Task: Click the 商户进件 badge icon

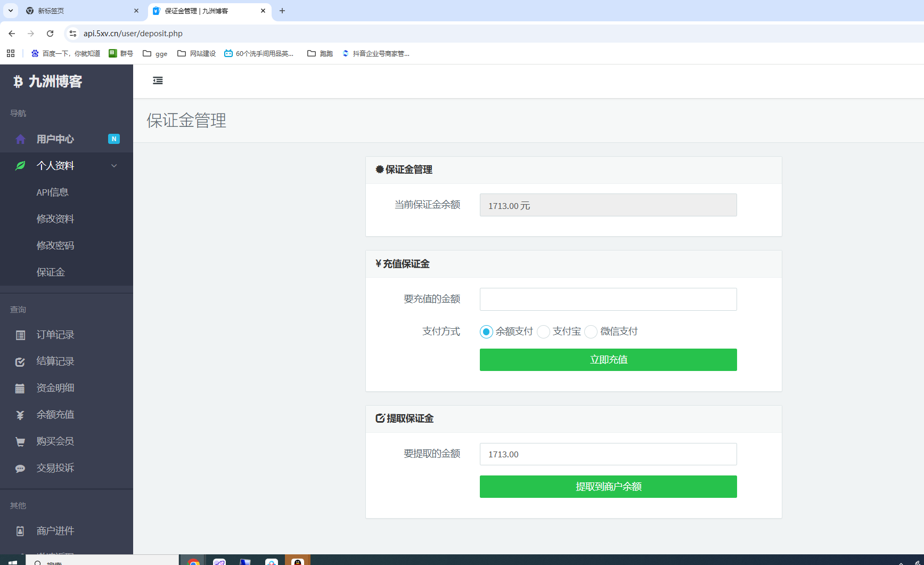Action: pyautogui.click(x=20, y=531)
